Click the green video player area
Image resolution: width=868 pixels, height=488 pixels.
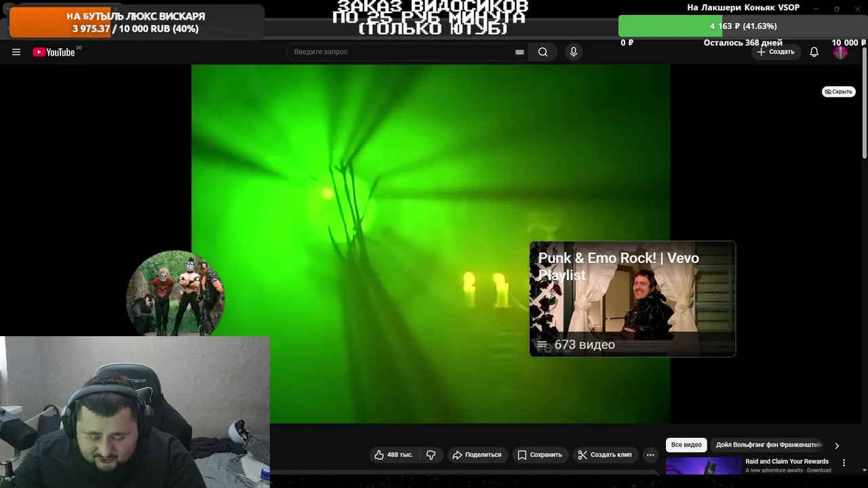click(431, 244)
